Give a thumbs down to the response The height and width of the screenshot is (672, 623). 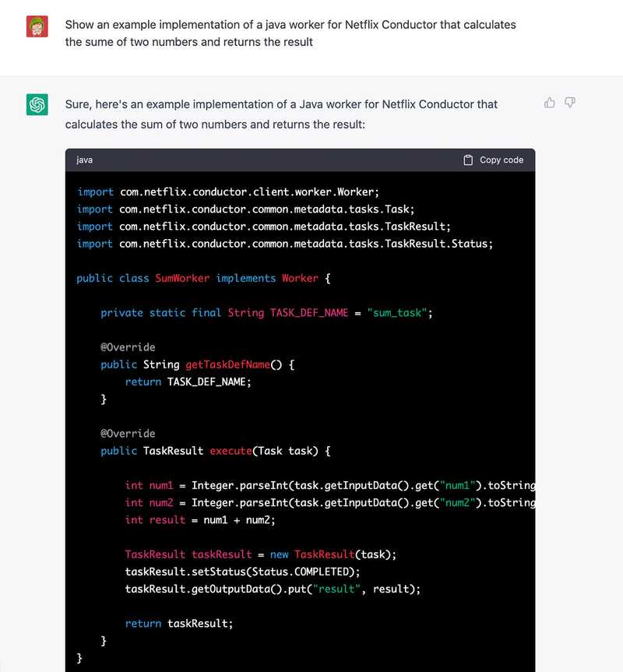click(570, 102)
